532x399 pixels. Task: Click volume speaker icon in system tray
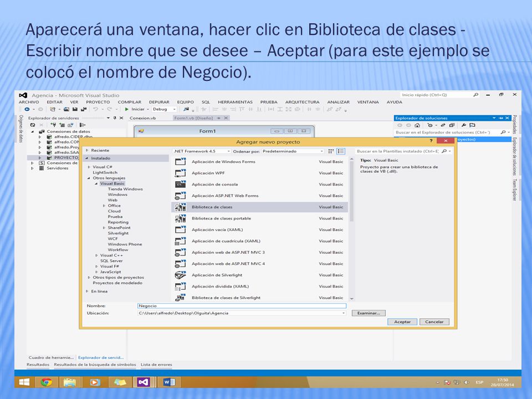coord(467,382)
